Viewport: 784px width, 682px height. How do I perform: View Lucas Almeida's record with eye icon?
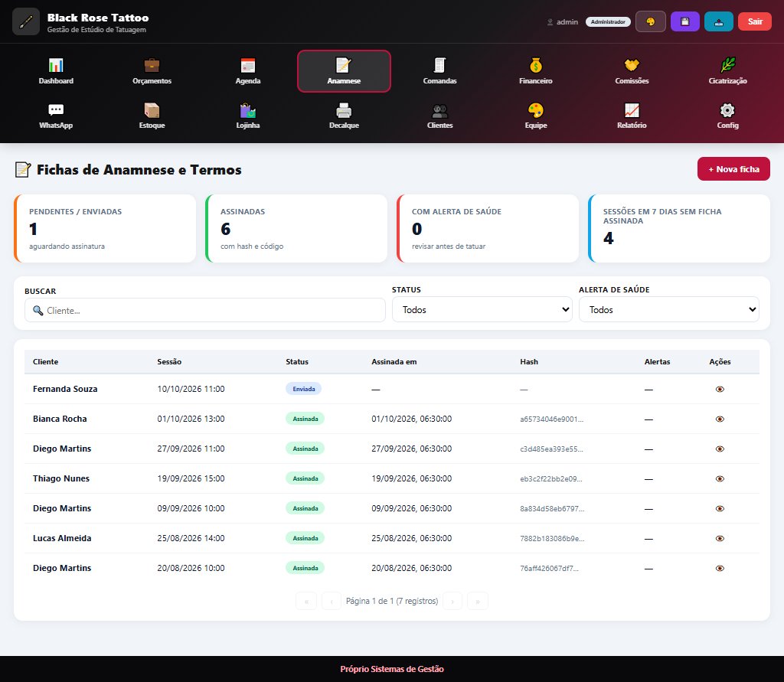[720, 539]
